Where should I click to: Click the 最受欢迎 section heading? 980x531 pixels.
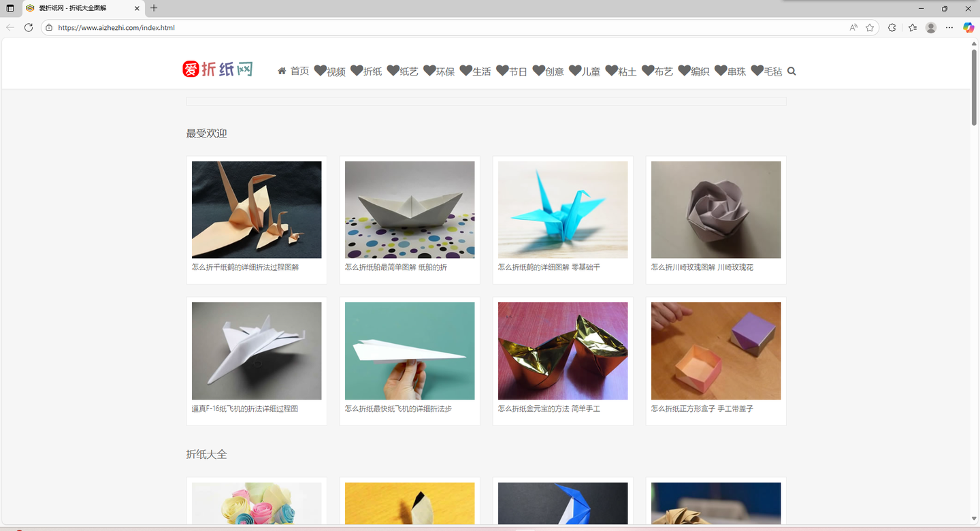pyautogui.click(x=206, y=133)
